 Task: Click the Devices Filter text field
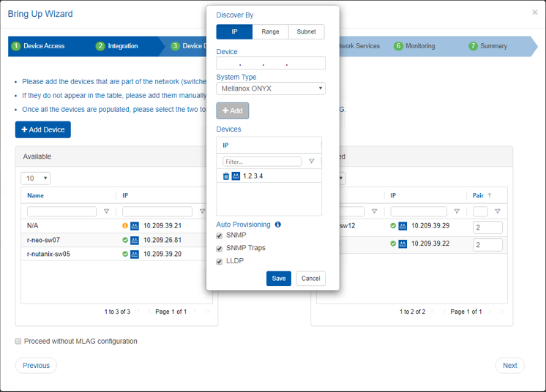(x=262, y=162)
